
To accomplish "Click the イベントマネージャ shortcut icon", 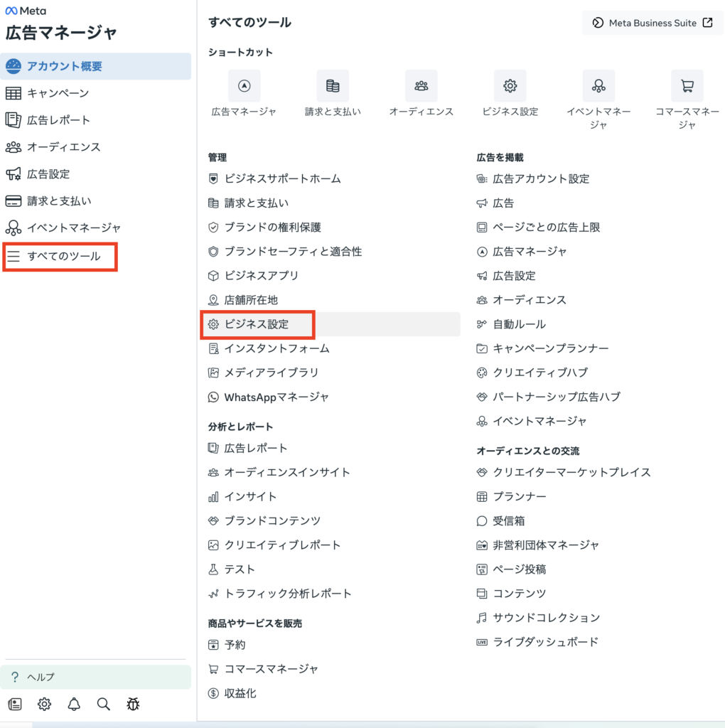I will pyautogui.click(x=598, y=86).
